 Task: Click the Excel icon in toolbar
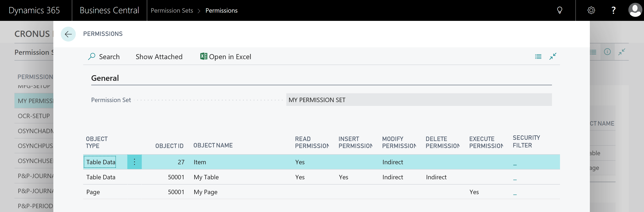pyautogui.click(x=204, y=56)
